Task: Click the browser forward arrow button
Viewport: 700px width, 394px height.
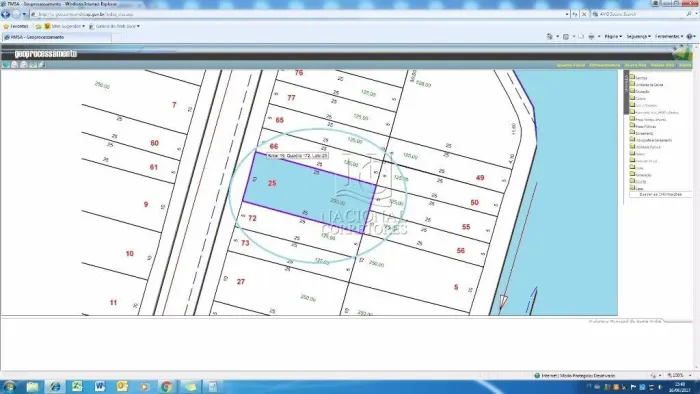Action: pyautogui.click(x=17, y=14)
